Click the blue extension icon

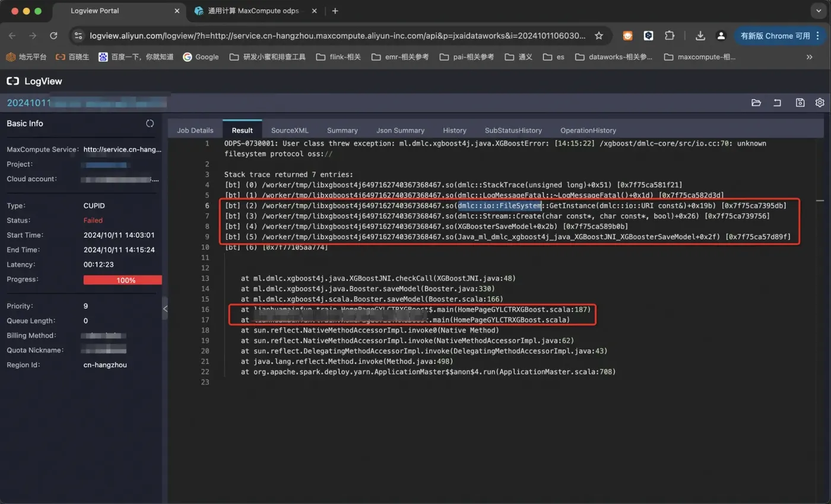[649, 36]
